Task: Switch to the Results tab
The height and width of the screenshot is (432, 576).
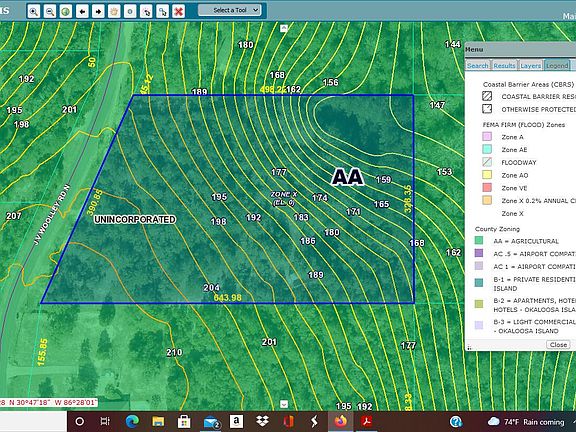Action: click(x=504, y=65)
